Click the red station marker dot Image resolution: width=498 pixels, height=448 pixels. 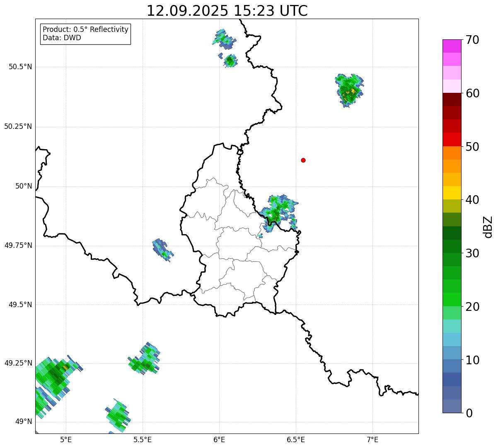pyautogui.click(x=303, y=160)
